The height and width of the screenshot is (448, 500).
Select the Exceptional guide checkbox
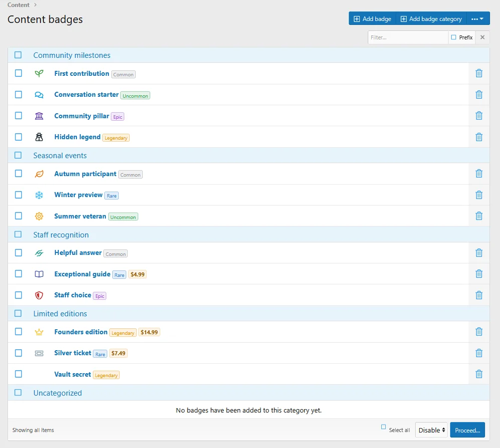point(18,273)
